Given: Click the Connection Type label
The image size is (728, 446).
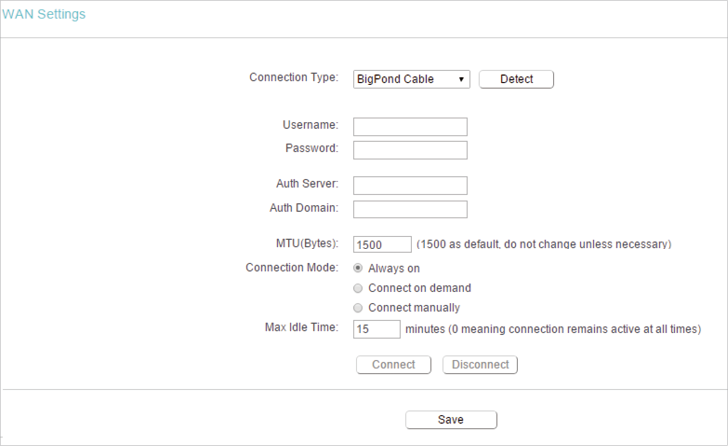Looking at the screenshot, I should coord(294,78).
